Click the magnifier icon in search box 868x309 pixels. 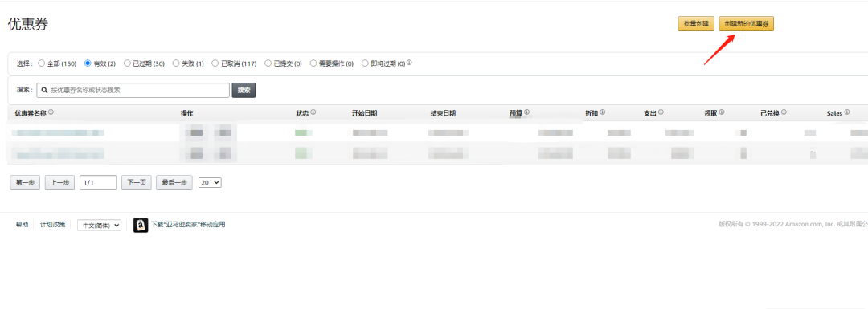pyautogui.click(x=44, y=90)
